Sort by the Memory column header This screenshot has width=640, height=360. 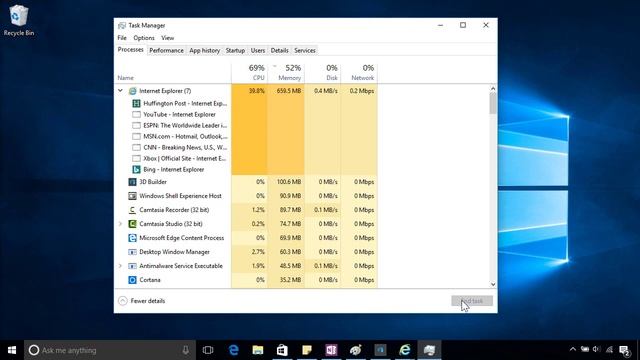tap(286, 73)
